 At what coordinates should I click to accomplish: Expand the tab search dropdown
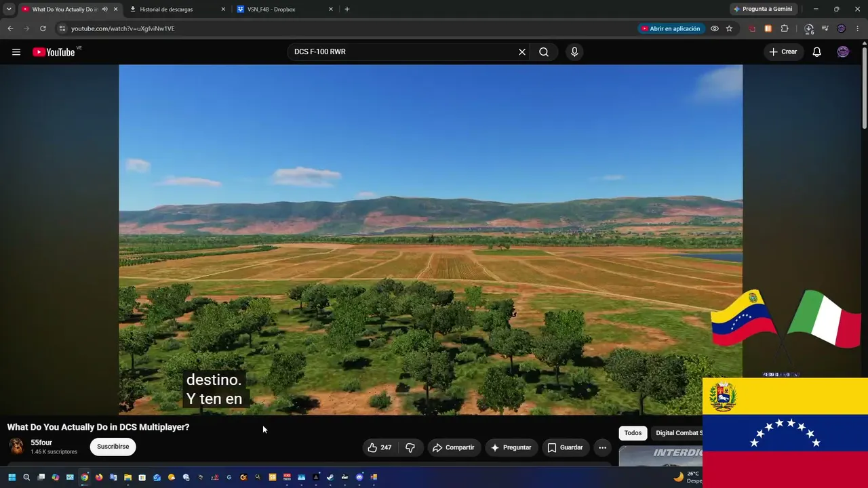(9, 9)
